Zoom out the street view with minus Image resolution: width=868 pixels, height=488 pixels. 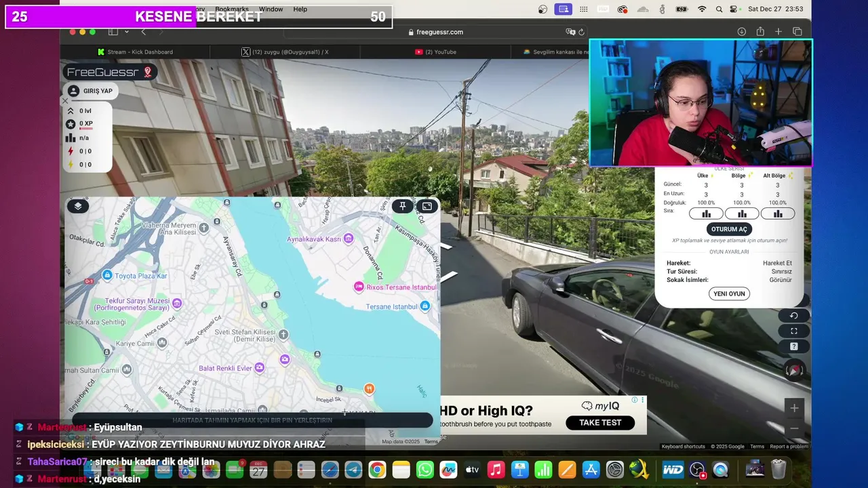794,428
